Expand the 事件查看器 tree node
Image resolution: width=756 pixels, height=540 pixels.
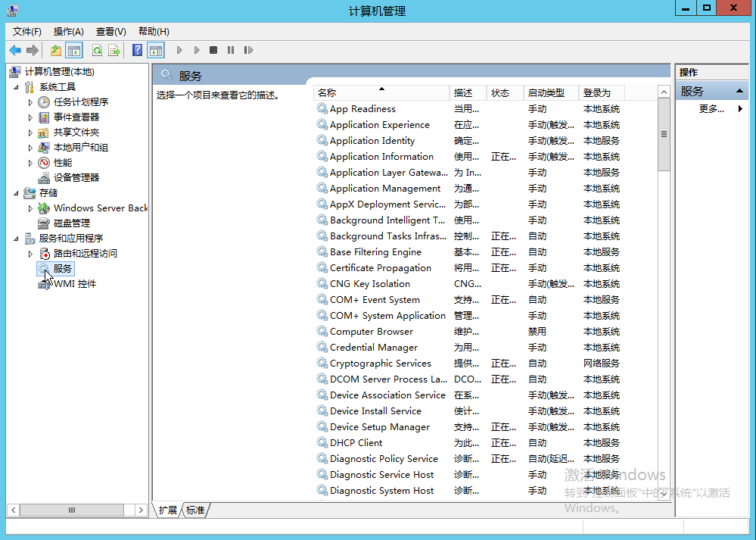tap(30, 117)
